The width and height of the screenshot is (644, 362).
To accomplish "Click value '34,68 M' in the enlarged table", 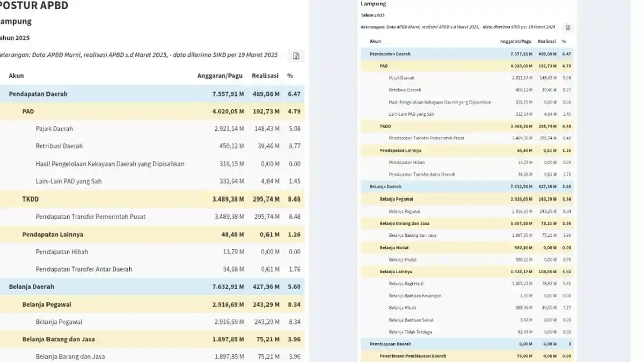I will tap(234, 269).
